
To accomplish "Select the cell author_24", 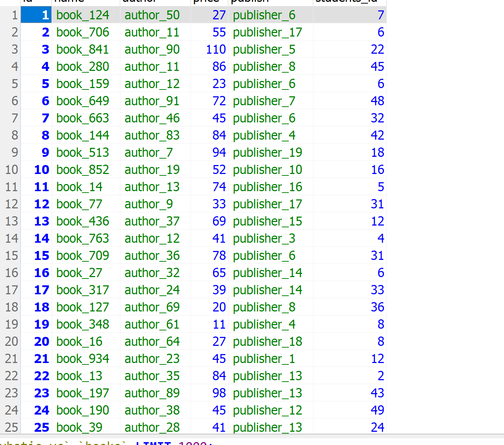I will [155, 290].
